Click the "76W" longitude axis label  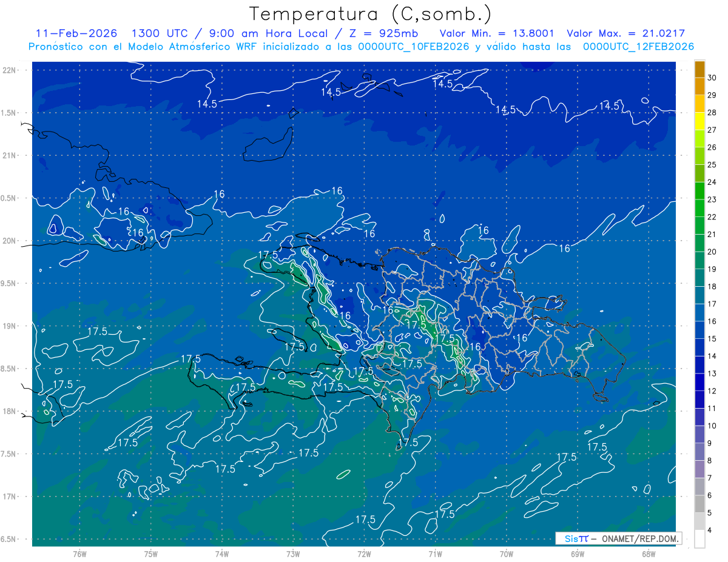79,554
